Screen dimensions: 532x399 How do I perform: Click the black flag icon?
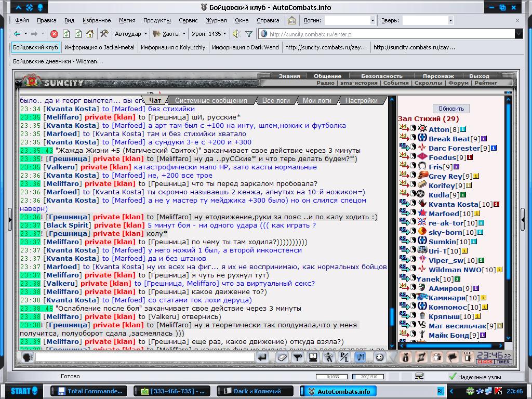coord(453,357)
